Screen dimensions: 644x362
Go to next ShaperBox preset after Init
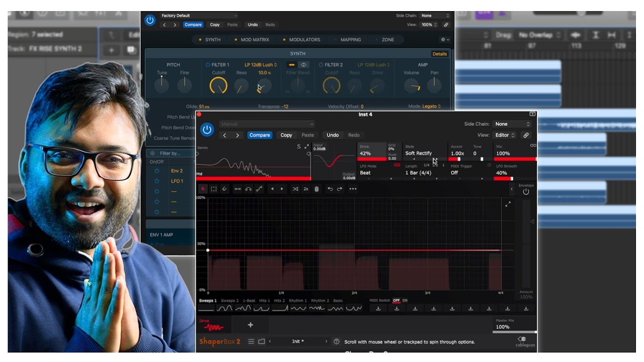(326, 341)
